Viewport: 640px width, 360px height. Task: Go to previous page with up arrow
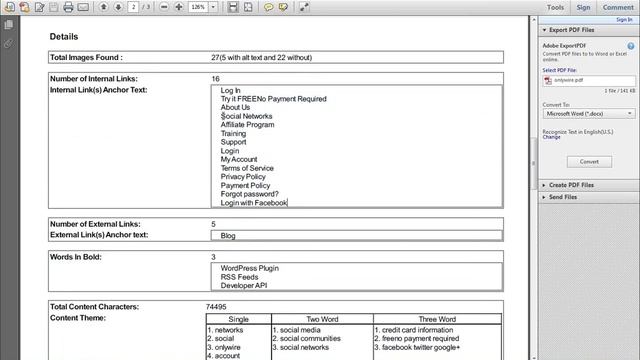(x=104, y=7)
